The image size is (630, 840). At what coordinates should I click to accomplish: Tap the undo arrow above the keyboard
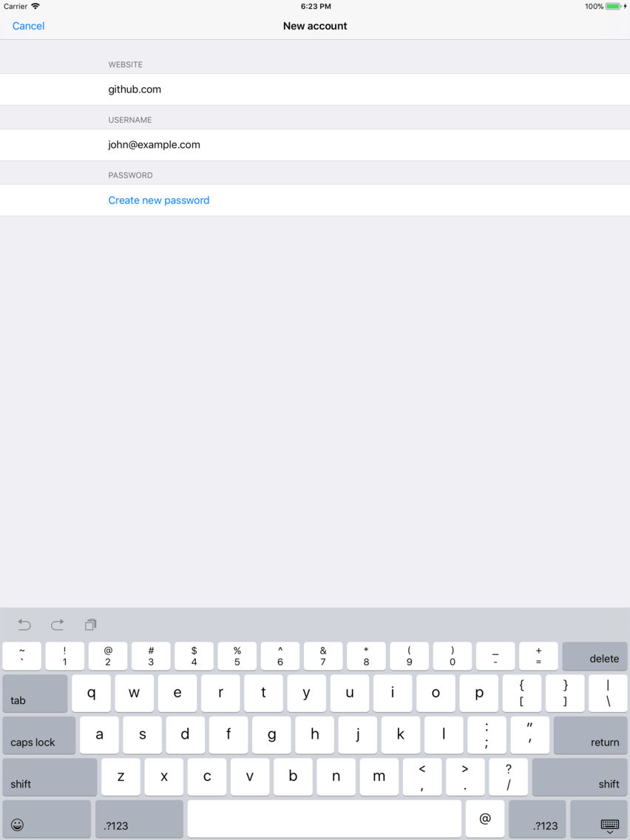(23, 625)
